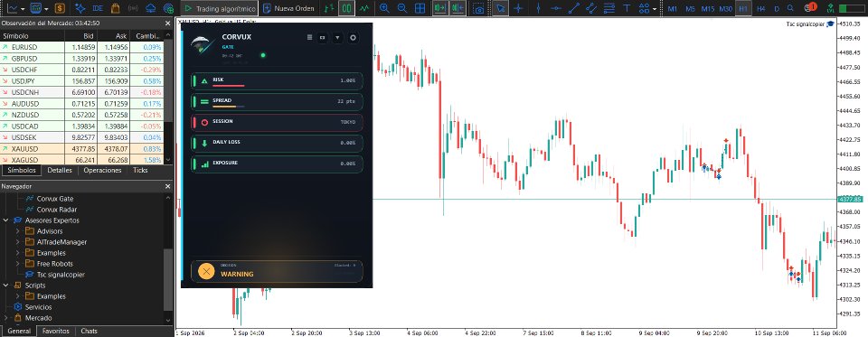The image size is (868, 337).
Task: Zoom out on the chart
Action: coord(401,8)
